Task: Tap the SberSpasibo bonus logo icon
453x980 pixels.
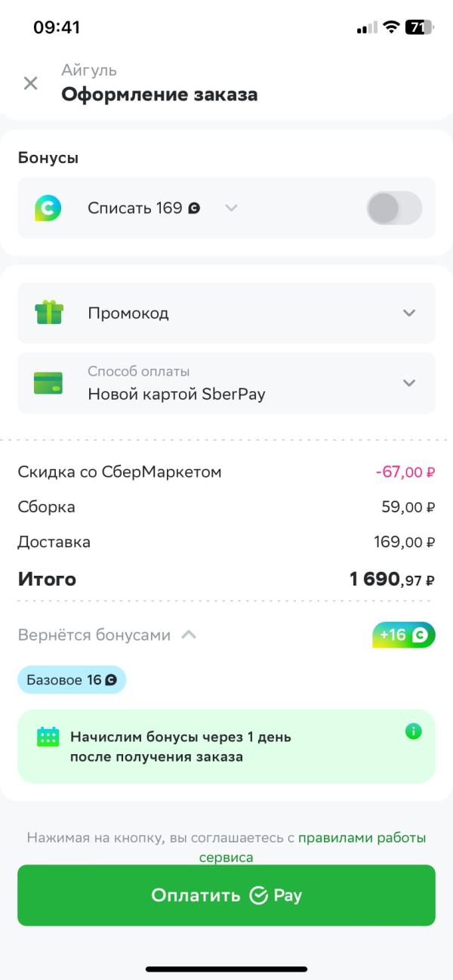Action: [x=48, y=208]
